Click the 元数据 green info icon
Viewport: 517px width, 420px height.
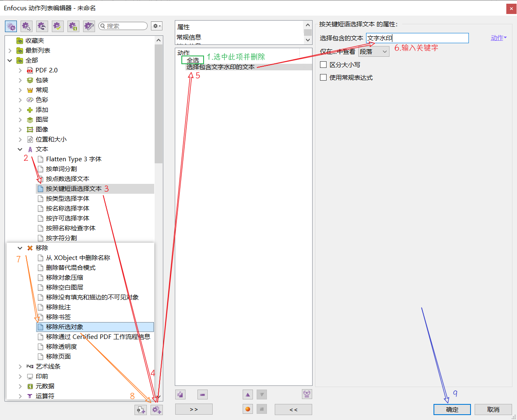click(x=30, y=386)
